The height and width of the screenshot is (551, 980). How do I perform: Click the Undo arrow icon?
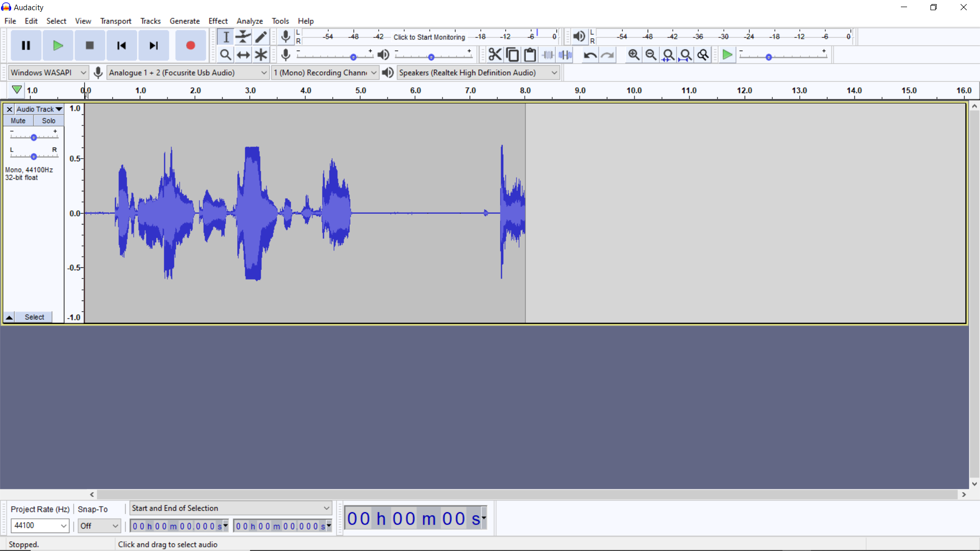[590, 55]
